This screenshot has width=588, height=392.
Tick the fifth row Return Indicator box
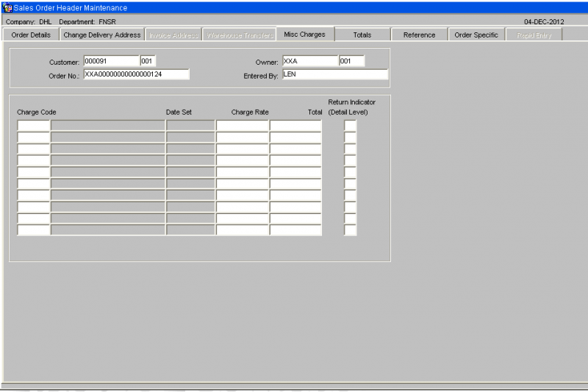350,172
